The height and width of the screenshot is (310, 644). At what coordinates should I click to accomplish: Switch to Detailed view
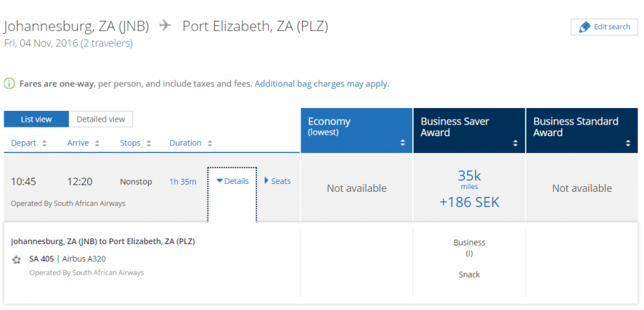point(101,120)
